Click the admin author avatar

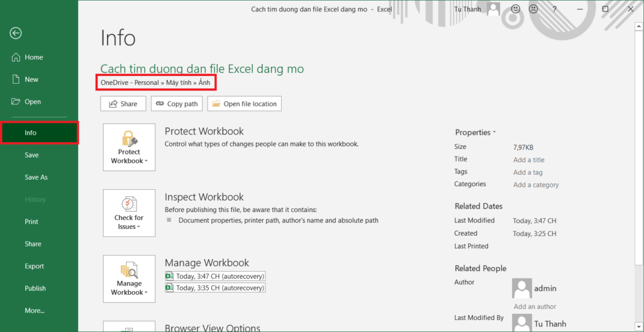click(522, 288)
